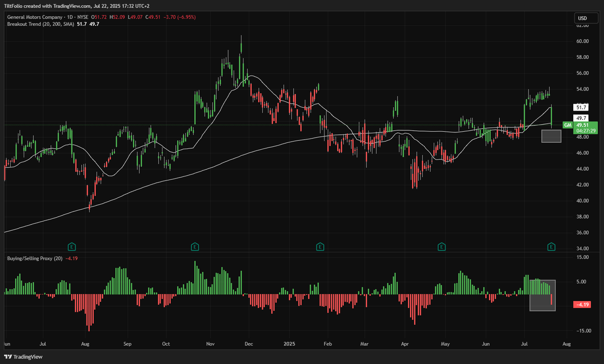Select the General Motors Company symbol title

coord(35,17)
